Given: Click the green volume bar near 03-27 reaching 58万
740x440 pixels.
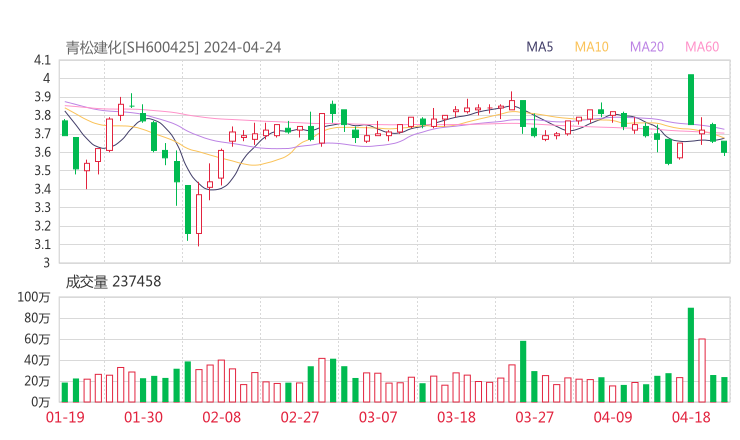Looking at the screenshot, I should click(523, 372).
